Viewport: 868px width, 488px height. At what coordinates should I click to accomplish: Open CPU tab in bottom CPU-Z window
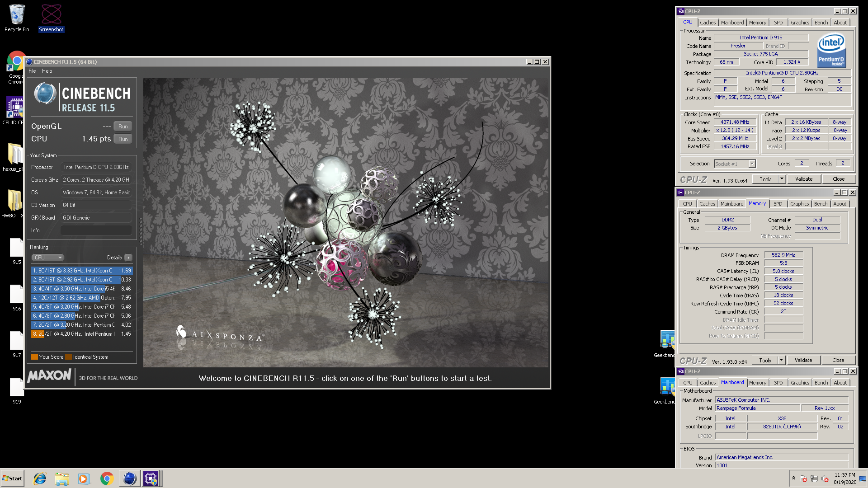[688, 383]
